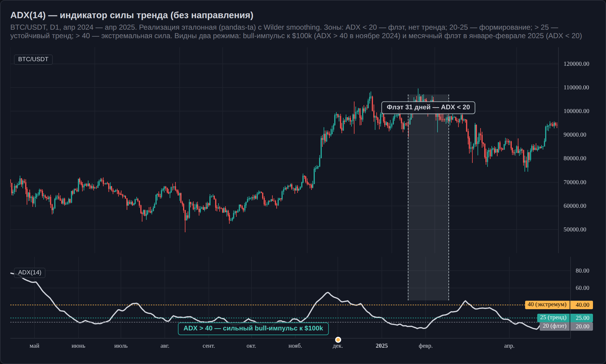
Task: Click the 40.00 price axis tag
Action: tap(582, 305)
